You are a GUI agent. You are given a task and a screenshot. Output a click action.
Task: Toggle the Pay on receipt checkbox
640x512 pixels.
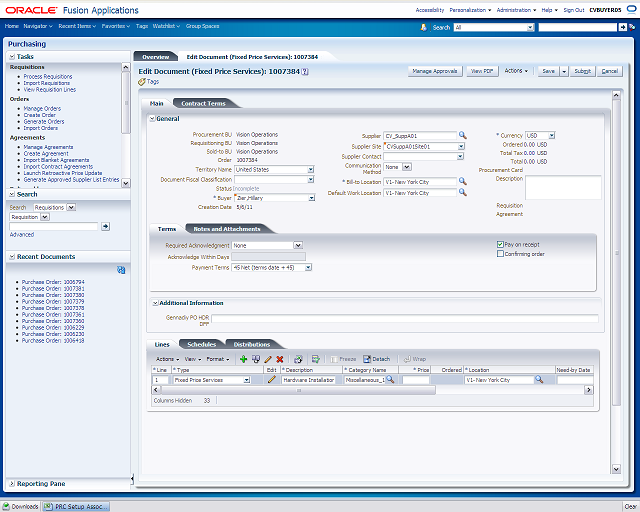point(500,244)
